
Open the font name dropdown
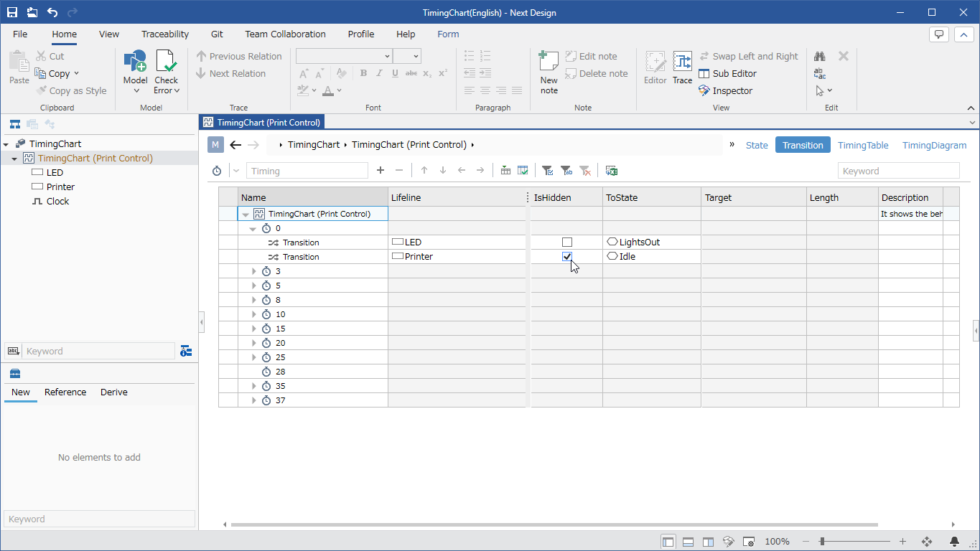387,56
